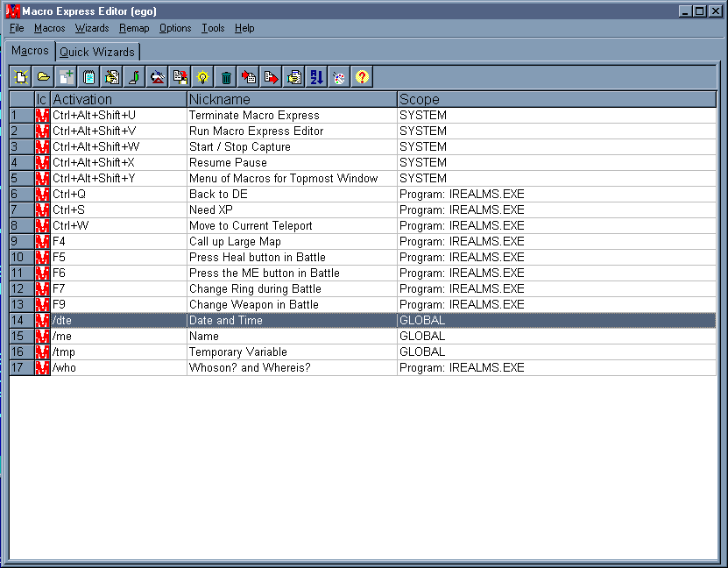The width and height of the screenshot is (728, 568).
Task: Click the M icon of the Ctrl+Q macro row
Action: (x=42, y=194)
